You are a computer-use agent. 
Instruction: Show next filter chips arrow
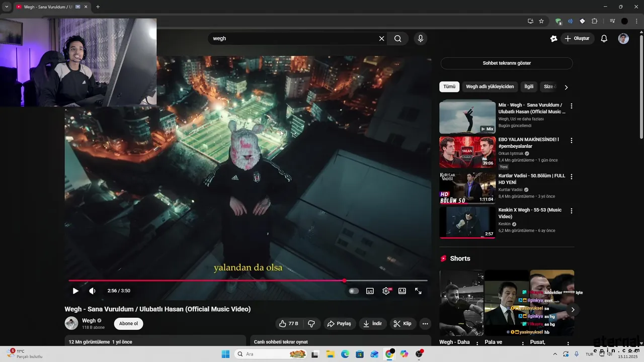pos(566,87)
